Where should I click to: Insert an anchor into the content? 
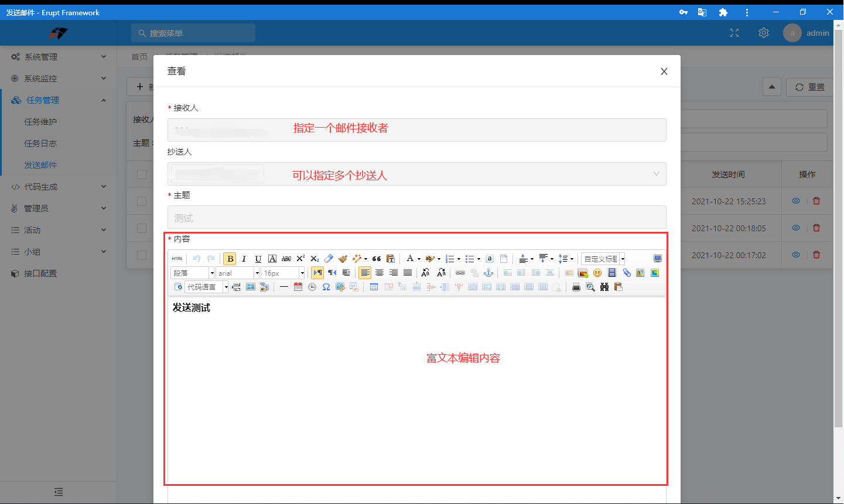pyautogui.click(x=488, y=273)
